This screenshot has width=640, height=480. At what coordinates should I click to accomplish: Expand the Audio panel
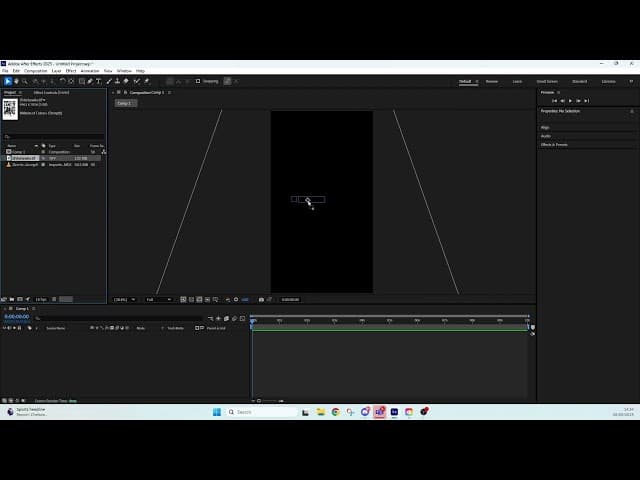pos(546,136)
